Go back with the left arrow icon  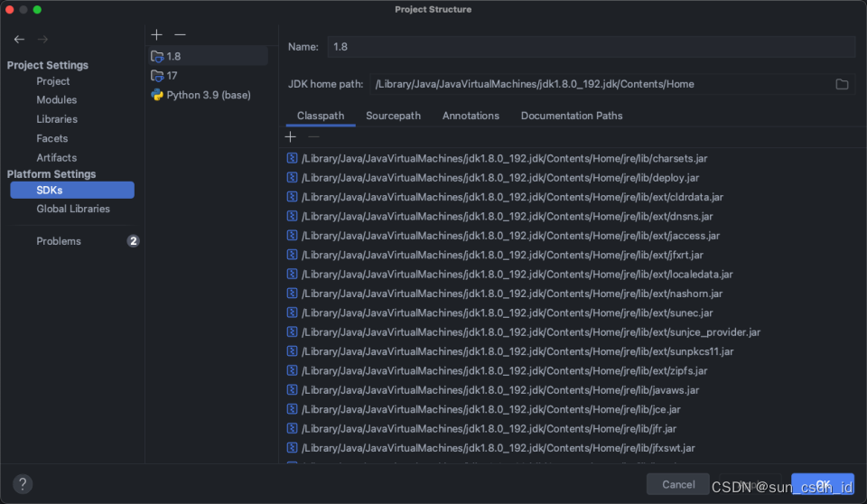pyautogui.click(x=19, y=39)
